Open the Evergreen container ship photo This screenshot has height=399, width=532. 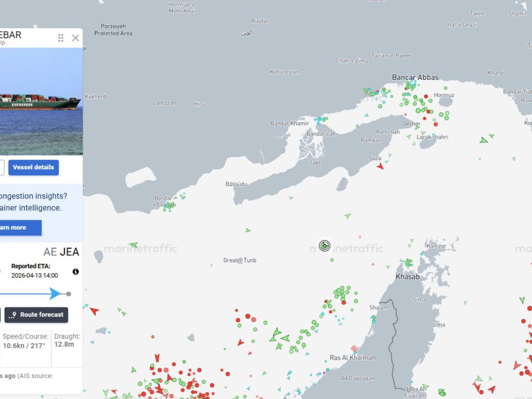tap(40, 102)
